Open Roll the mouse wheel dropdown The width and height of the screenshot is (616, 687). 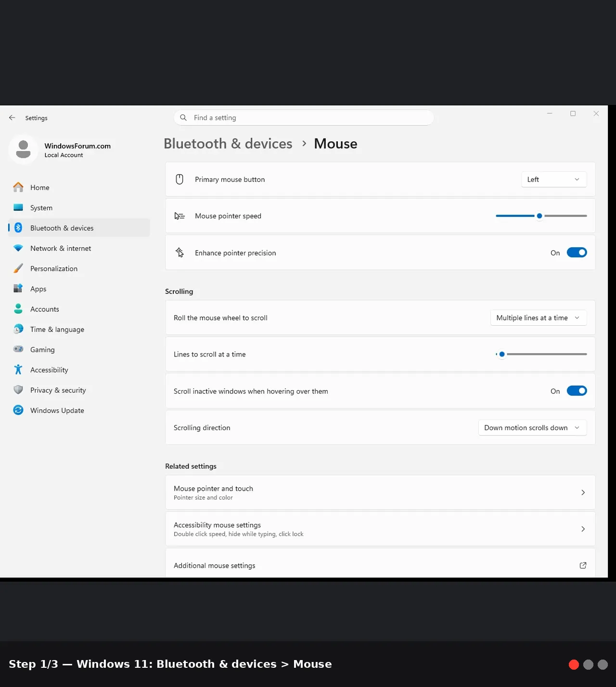pyautogui.click(x=539, y=318)
